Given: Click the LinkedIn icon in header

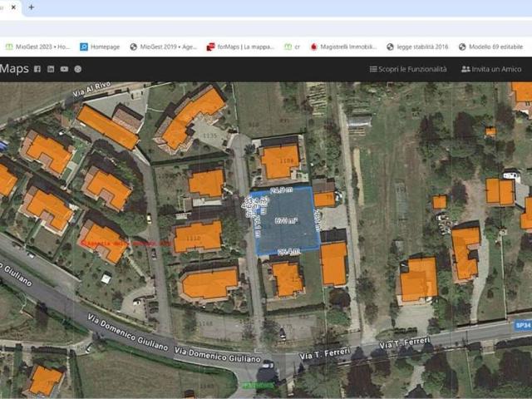Looking at the screenshot, I should 51,69.
